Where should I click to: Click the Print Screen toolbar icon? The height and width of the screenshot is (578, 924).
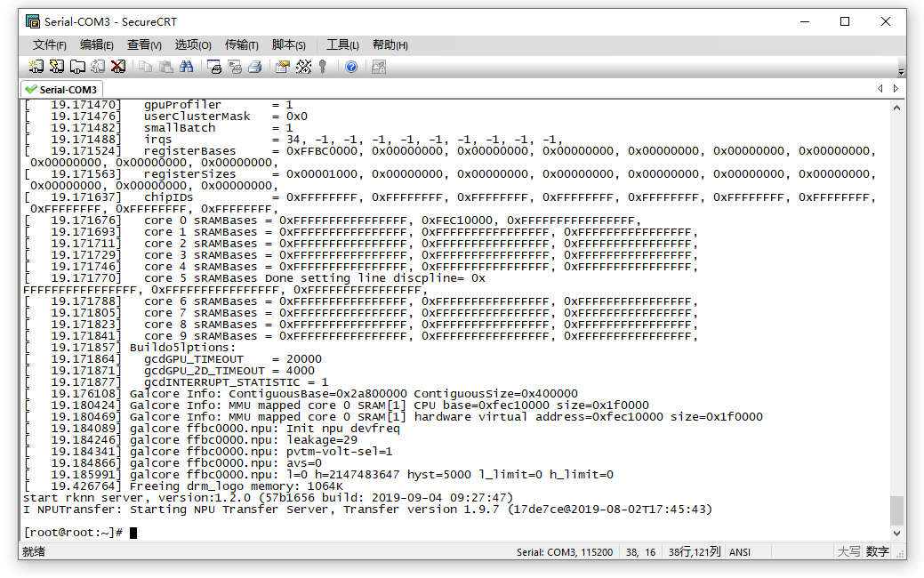pyautogui.click(x=214, y=67)
